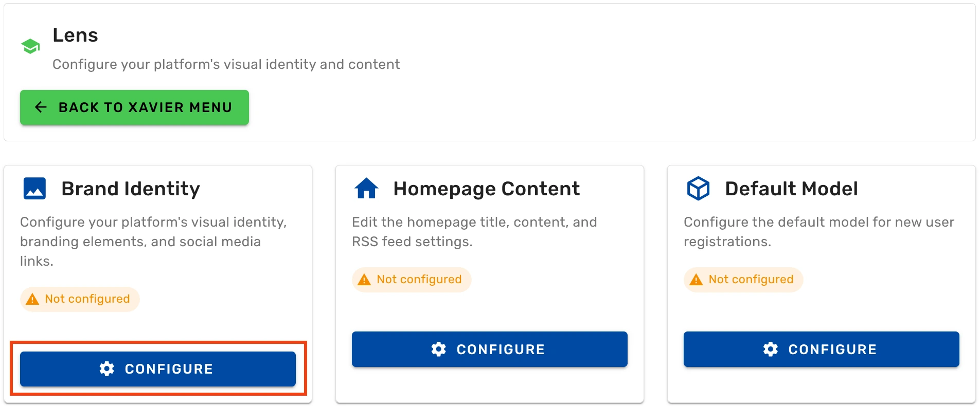Click the gear icon in Homepage Content's Configure button
The width and height of the screenshot is (980, 406).
coord(439,349)
